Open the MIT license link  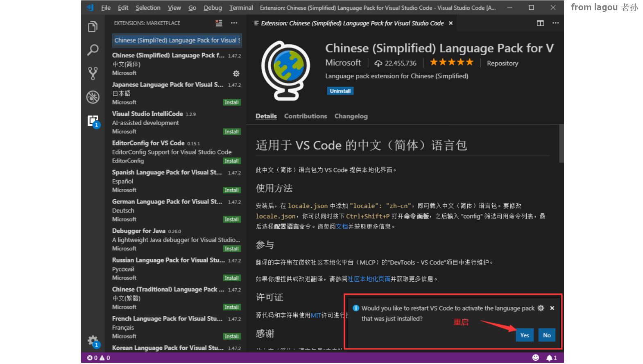(x=316, y=315)
